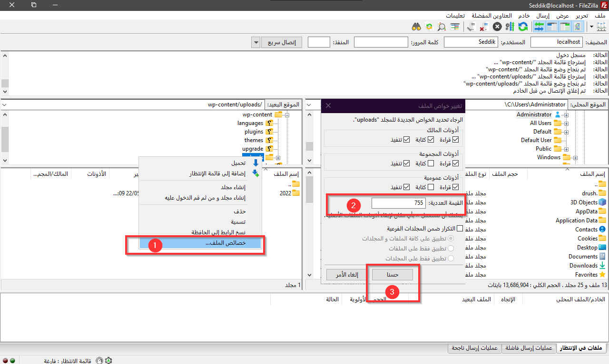Select 'خصائص الملف...' in the context menu
Screen dimensions: 609x364
[x=200, y=243]
